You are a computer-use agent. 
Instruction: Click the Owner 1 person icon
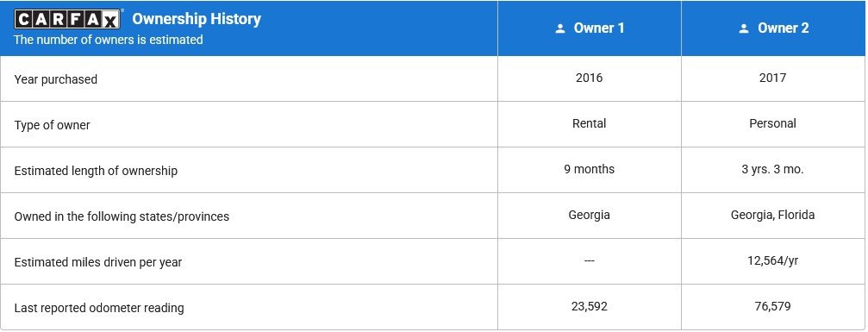pos(560,28)
